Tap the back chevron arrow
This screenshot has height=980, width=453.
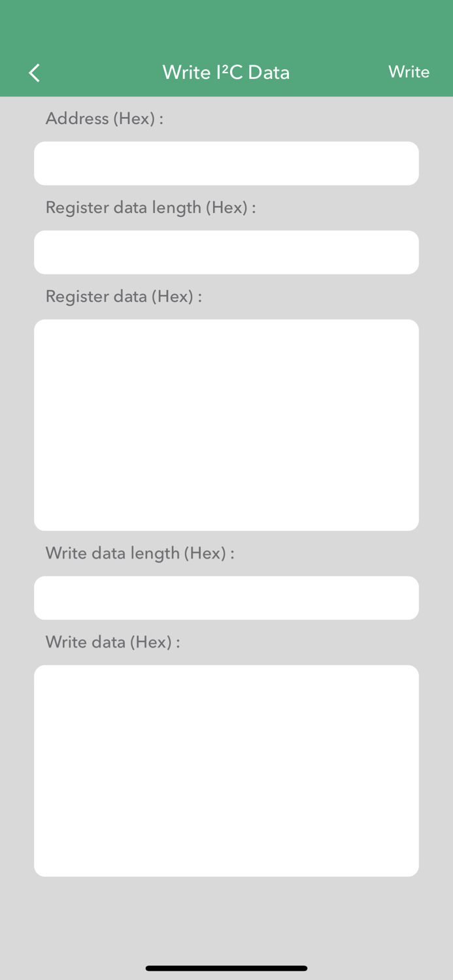[x=33, y=73]
